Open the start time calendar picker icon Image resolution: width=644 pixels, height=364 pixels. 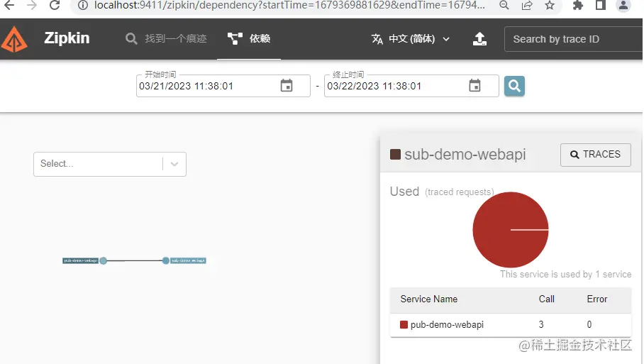pyautogui.click(x=287, y=86)
